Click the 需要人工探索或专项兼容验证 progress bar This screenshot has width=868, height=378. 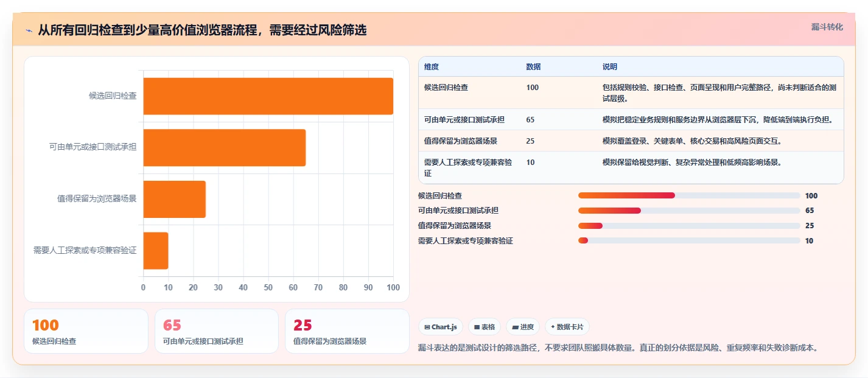[689, 240]
